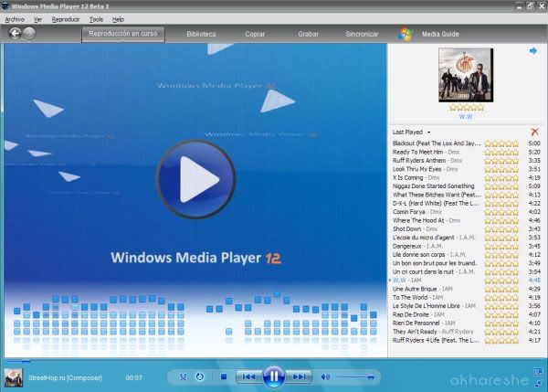The height and width of the screenshot is (392, 548).
Task: Switch to the Biblioteca tab
Action: [201, 34]
